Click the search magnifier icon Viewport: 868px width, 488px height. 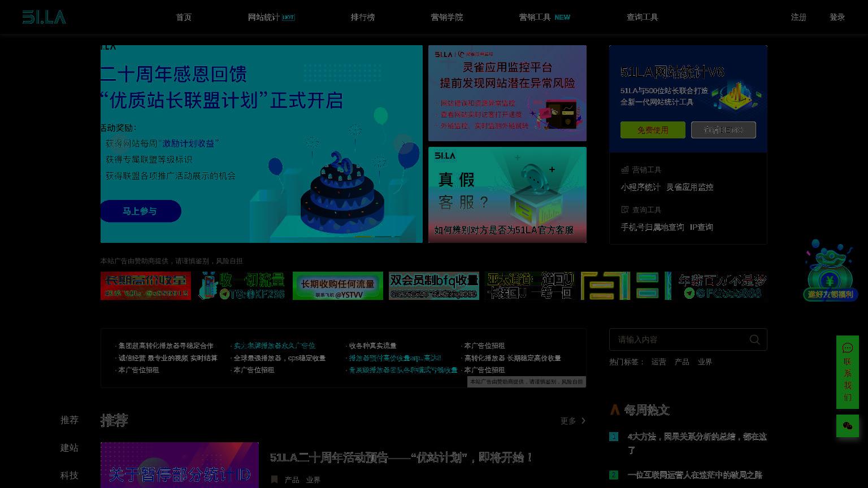click(754, 339)
